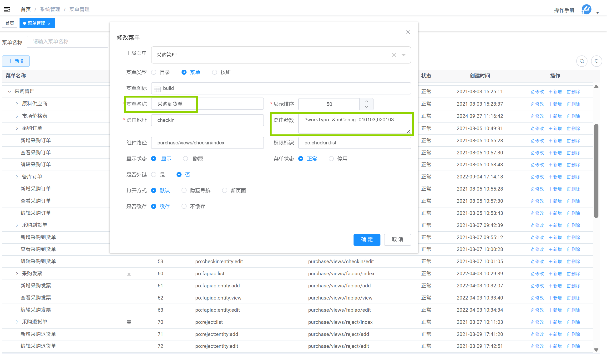Close the 修改菜单 dialog with the X
Screen dimensions: 607x364
[x=408, y=32]
